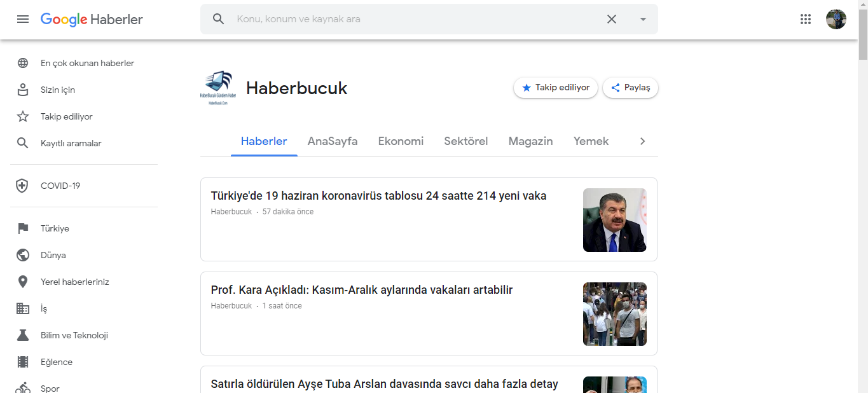The height and width of the screenshot is (393, 868).
Task: Open 'Prof. Kara Açıkladı' headline
Action: (x=362, y=290)
